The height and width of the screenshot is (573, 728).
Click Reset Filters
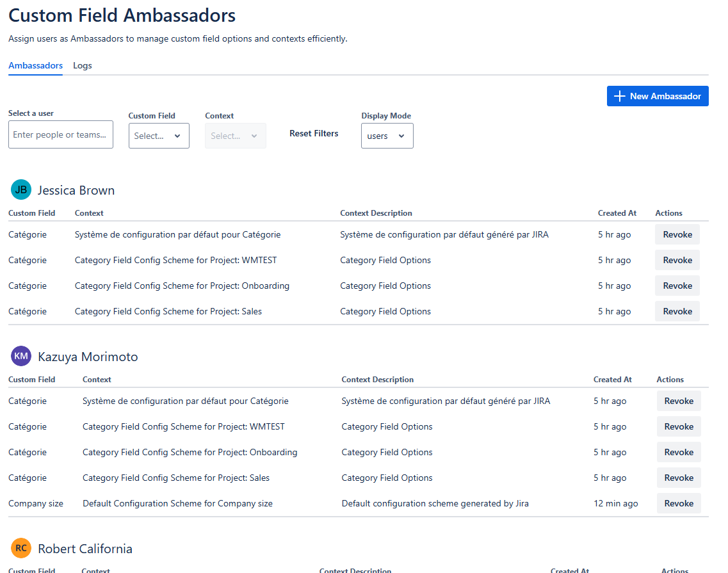click(x=313, y=133)
